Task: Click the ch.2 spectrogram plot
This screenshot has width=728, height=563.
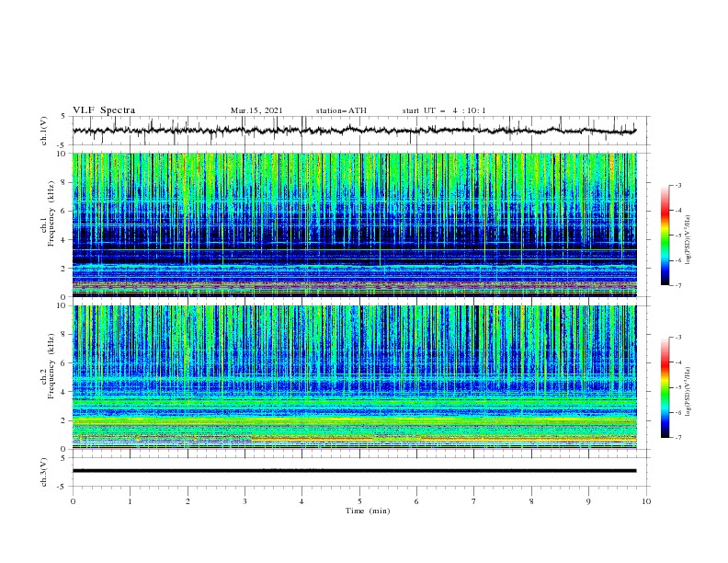Action: (354, 377)
